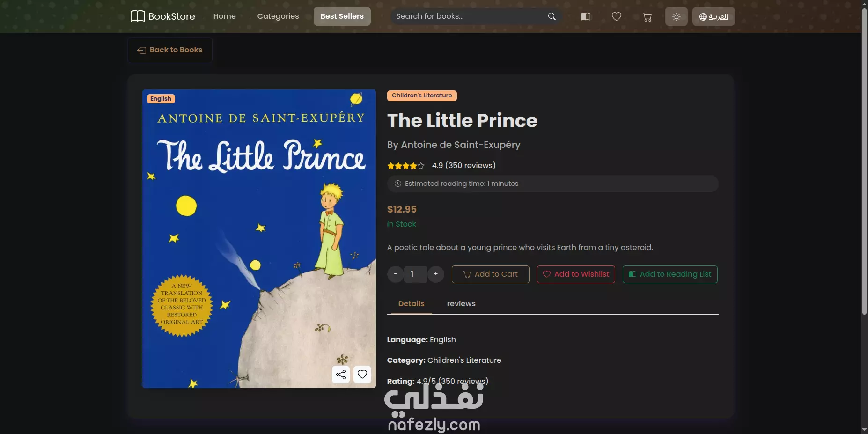868x434 pixels.
Task: Switch to the reviews tab
Action: (461, 303)
